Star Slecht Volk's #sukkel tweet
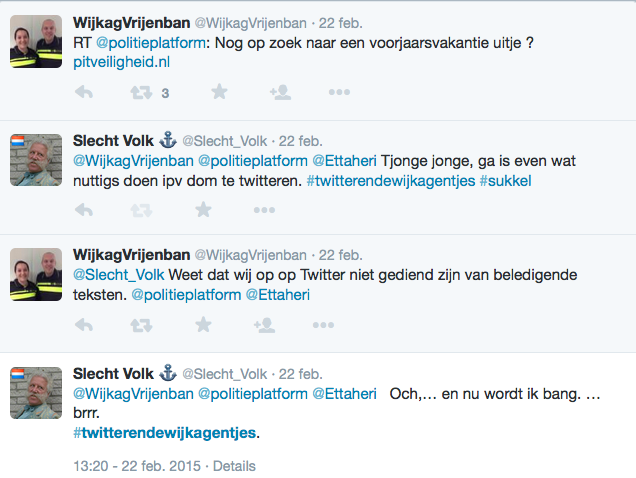Image resolution: width=636 pixels, height=478 pixels. (x=204, y=210)
